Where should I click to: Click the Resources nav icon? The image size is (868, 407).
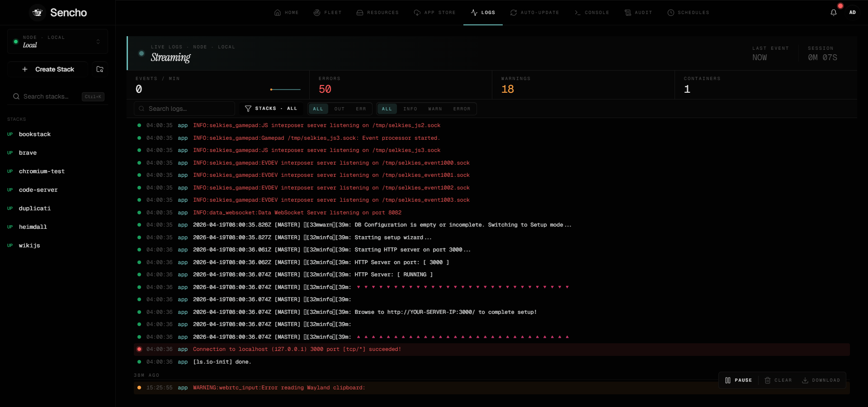[360, 13]
